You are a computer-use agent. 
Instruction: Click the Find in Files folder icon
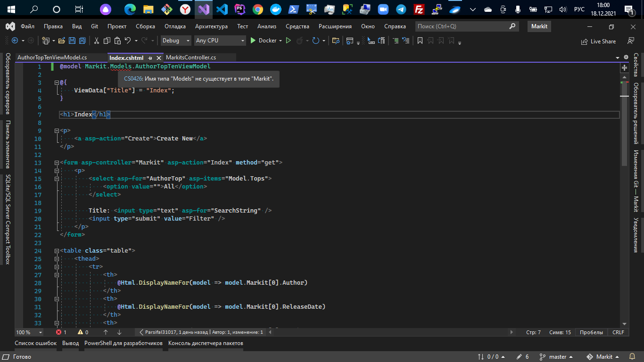click(336, 41)
